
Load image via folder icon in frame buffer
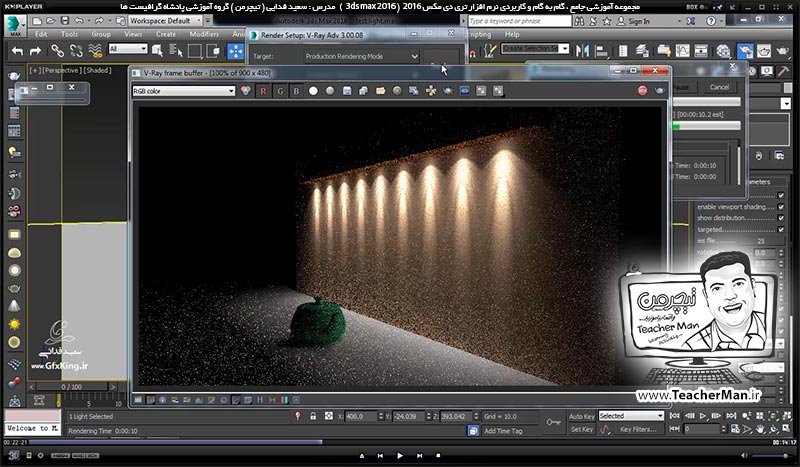click(x=380, y=91)
